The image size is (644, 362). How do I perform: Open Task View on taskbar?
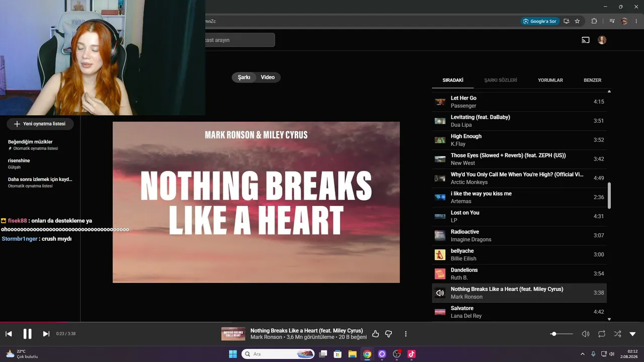tap(324, 354)
